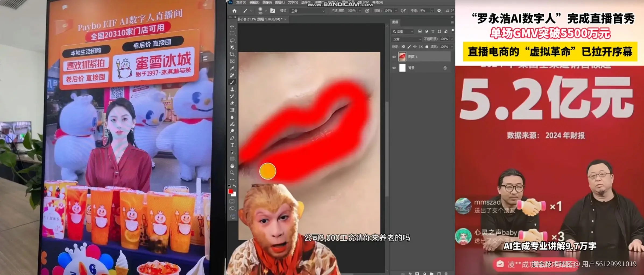Select the Eyedropper tool
644x275 pixels.
tap(232, 68)
